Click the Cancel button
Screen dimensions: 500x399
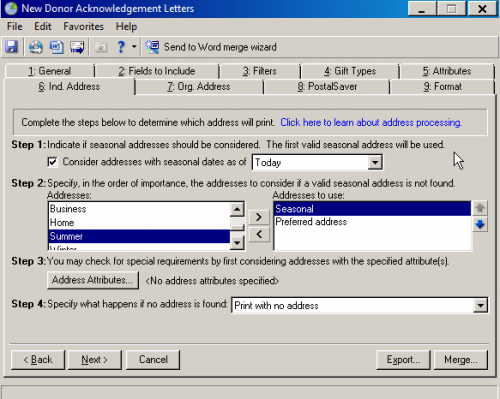tap(153, 360)
